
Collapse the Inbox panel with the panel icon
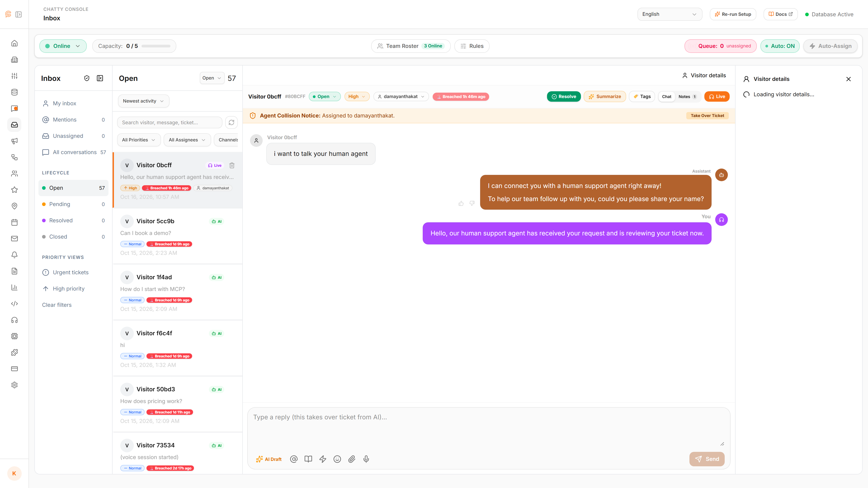pyautogui.click(x=100, y=78)
